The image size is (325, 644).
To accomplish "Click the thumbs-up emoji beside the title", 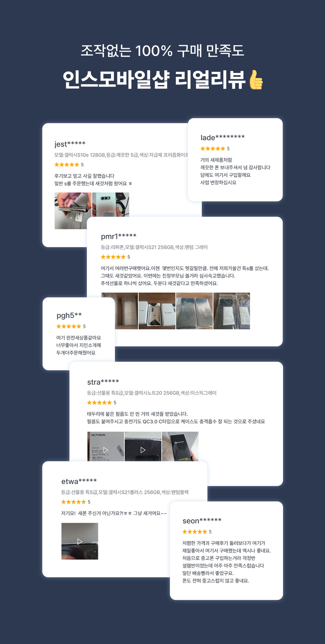I will click(x=256, y=80).
